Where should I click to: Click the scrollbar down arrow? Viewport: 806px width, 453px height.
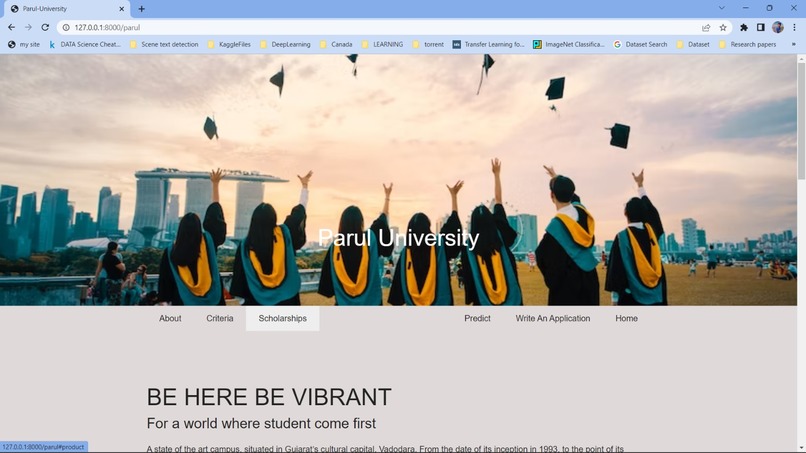coord(801,448)
